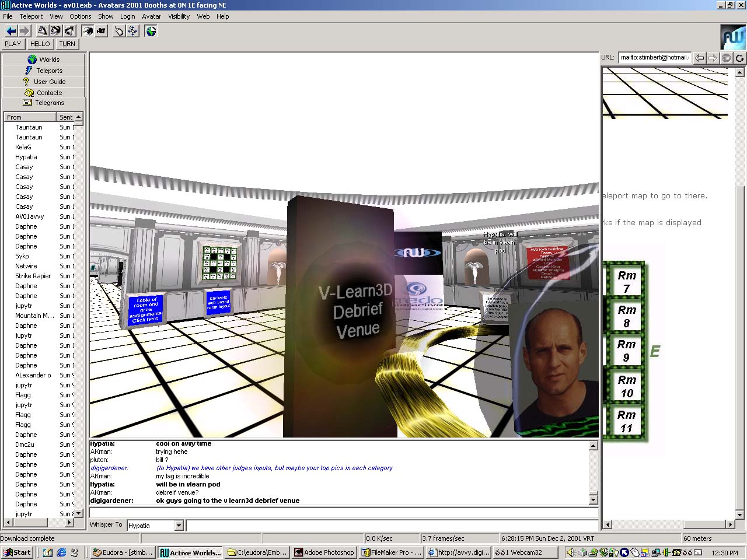Click Rm 9 on the teleport map
Viewport: 747px width, 560px height.
point(626,351)
